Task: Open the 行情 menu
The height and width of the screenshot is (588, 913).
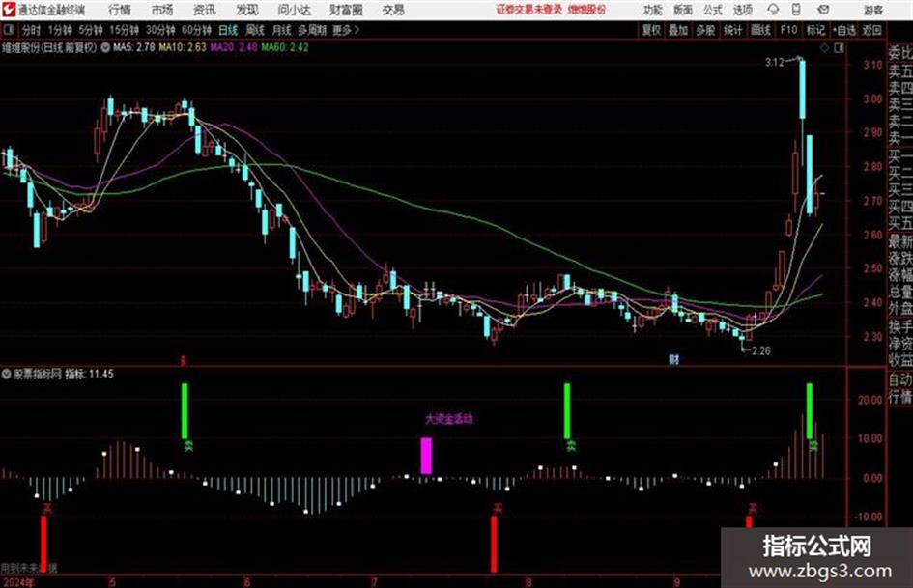Action: point(120,10)
